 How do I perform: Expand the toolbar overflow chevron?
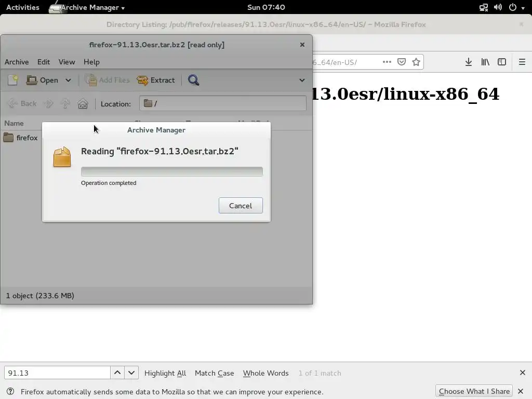pyautogui.click(x=302, y=80)
